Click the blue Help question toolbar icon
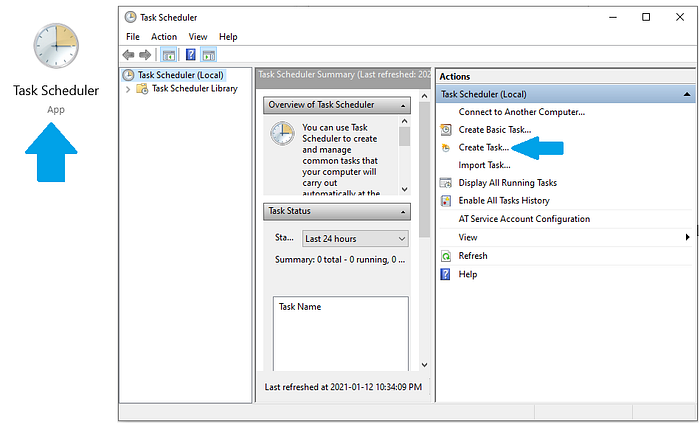 tap(191, 55)
